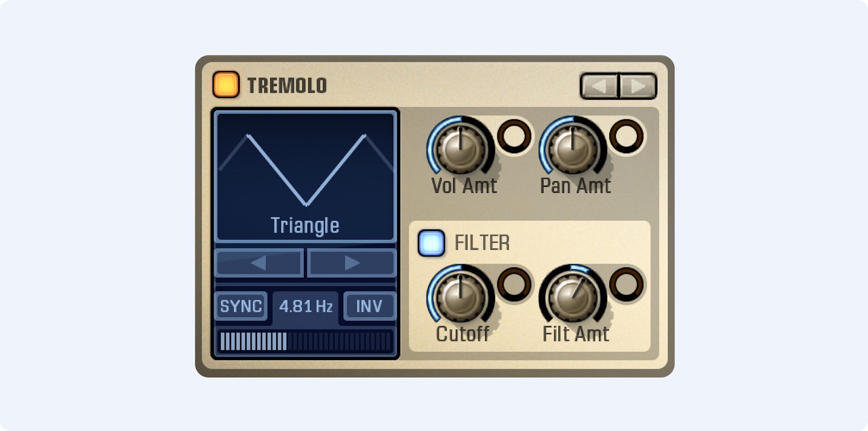Screen dimensions: 868x431
Task: Click the Filt Amt knob
Action: pos(573,295)
